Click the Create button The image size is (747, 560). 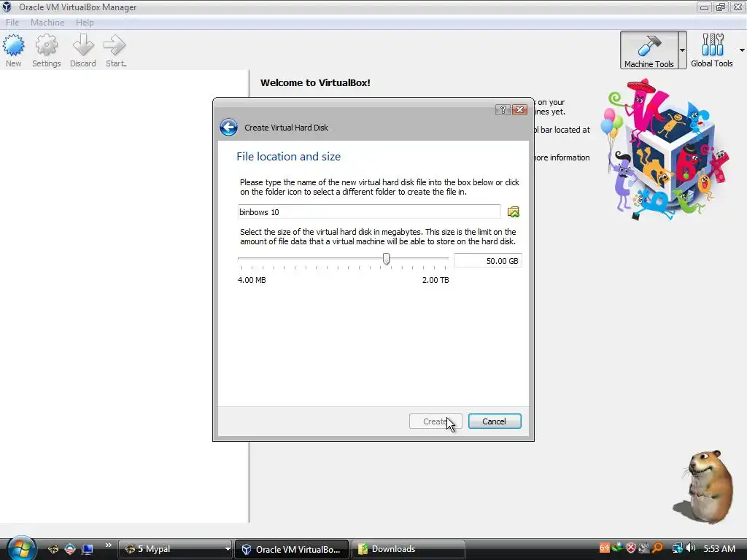coord(436,421)
